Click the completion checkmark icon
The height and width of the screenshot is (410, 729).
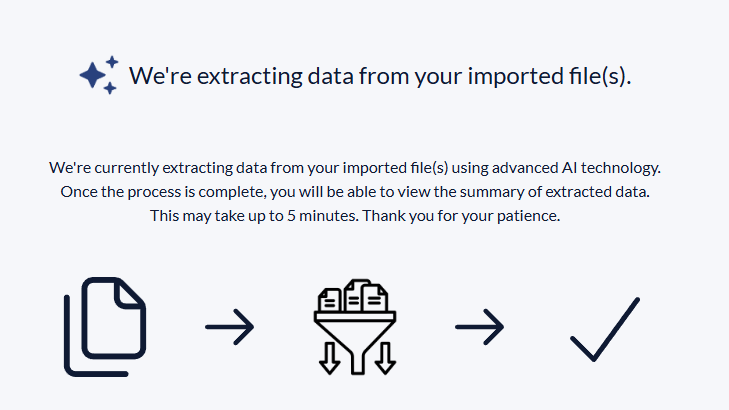pyautogui.click(x=605, y=329)
